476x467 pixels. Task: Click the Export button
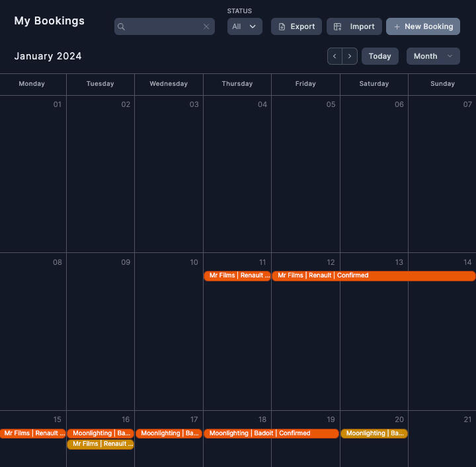296,26
